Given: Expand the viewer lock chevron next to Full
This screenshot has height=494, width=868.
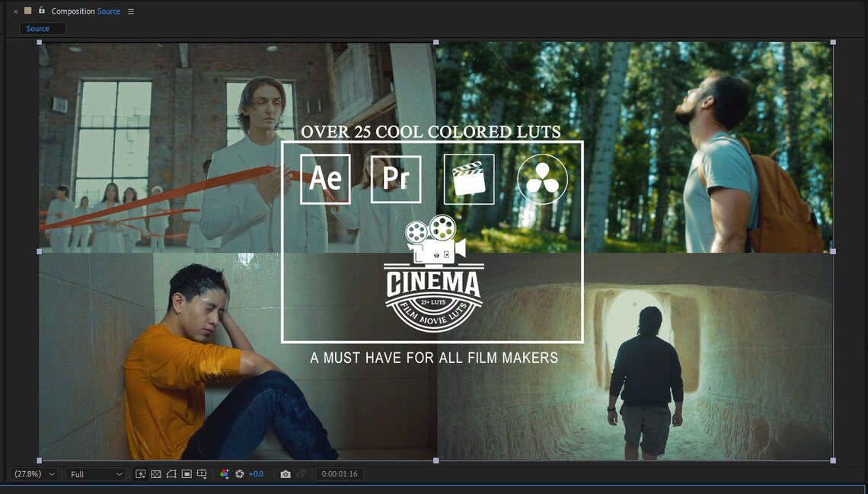Looking at the screenshot, I should click(x=117, y=473).
